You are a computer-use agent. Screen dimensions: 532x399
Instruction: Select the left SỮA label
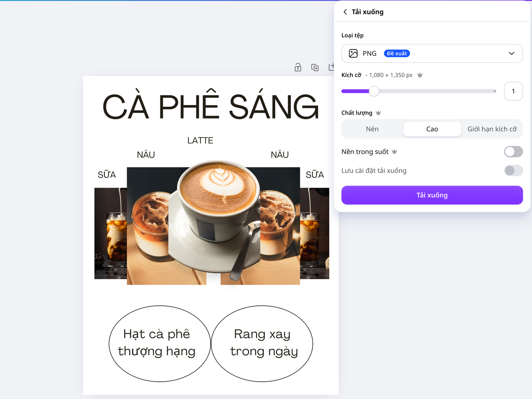click(107, 175)
